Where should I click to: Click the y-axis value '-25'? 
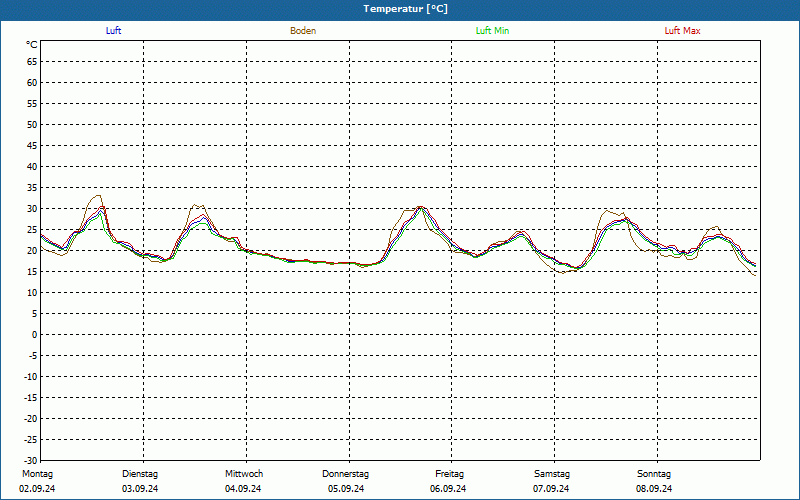[x=32, y=440]
